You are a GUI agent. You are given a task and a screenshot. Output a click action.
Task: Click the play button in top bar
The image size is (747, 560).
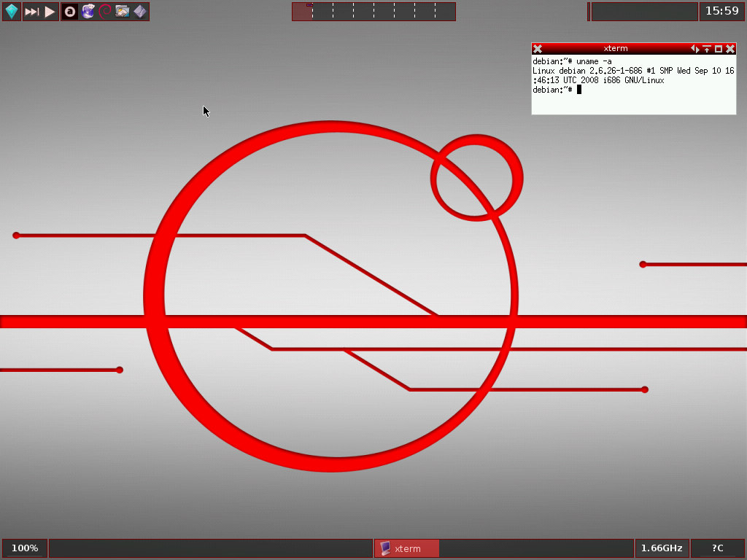pos(50,12)
